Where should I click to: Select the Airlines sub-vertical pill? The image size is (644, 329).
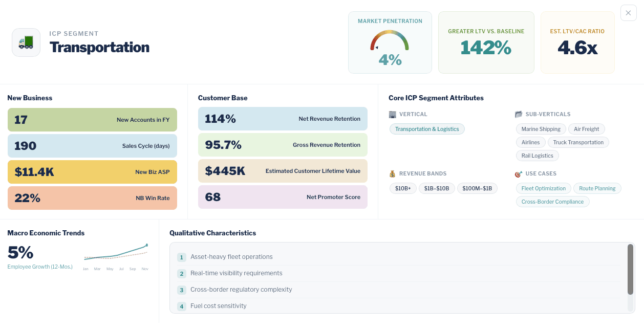tap(530, 142)
